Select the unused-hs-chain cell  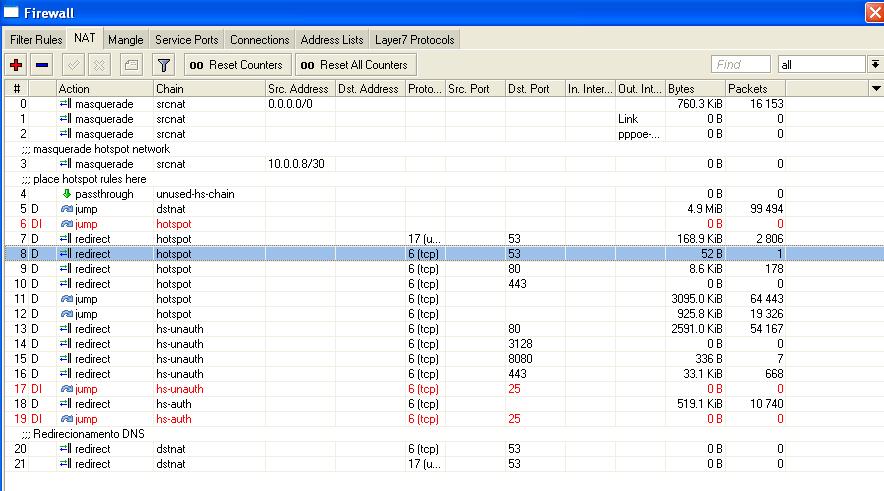point(195,194)
